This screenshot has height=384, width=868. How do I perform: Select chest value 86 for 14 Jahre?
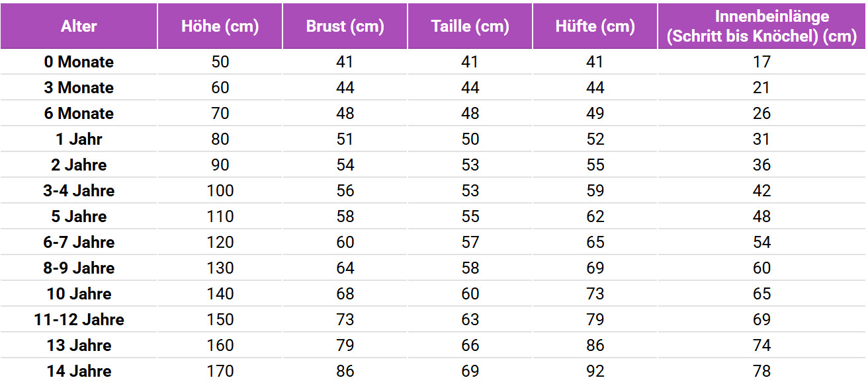tap(345, 371)
